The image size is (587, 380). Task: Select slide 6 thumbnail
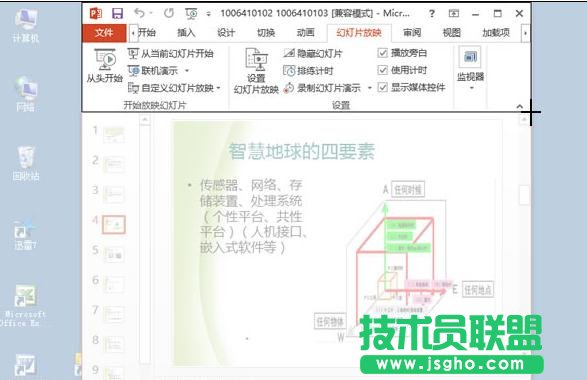click(x=114, y=285)
